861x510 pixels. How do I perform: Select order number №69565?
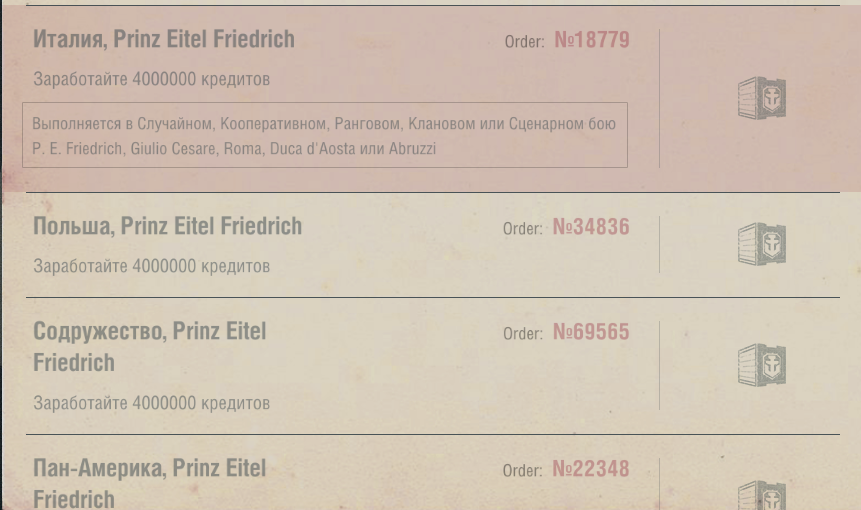pos(591,332)
